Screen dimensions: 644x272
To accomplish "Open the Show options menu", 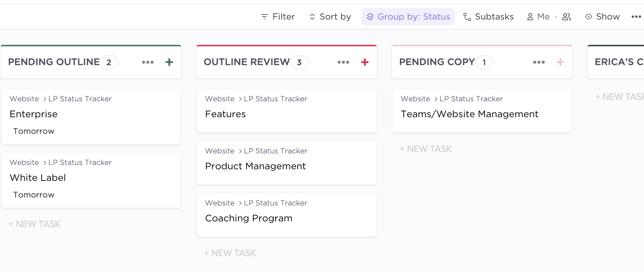I will pos(603,17).
